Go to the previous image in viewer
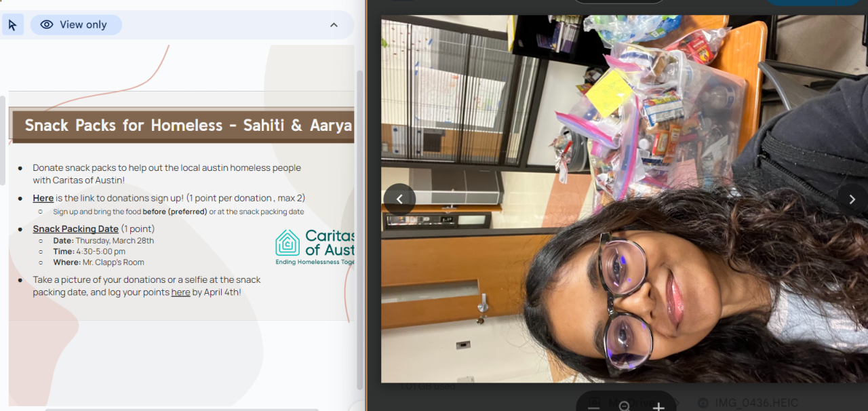 point(399,199)
